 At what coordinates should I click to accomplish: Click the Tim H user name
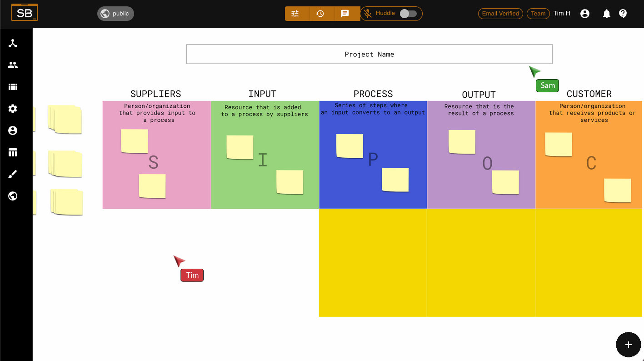coord(562,14)
